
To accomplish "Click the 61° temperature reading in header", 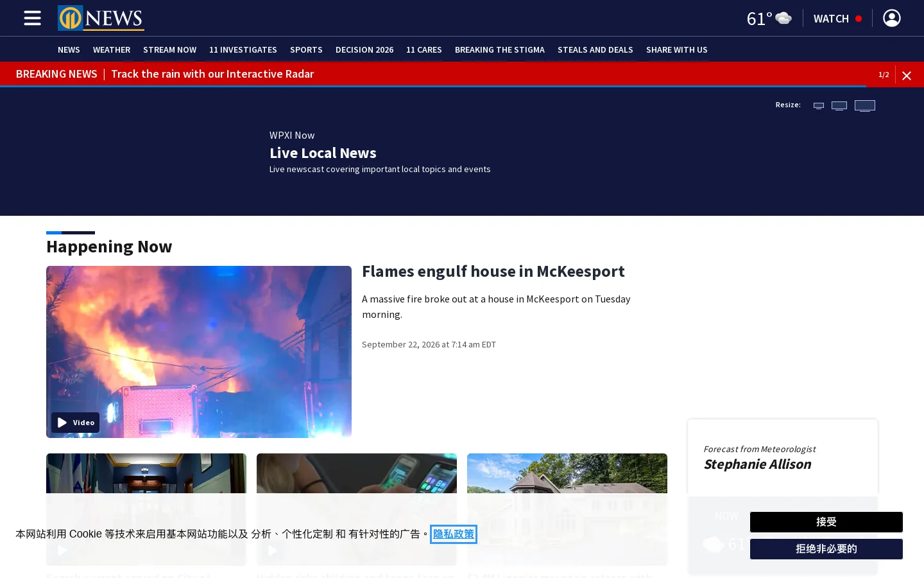I will [x=759, y=19].
